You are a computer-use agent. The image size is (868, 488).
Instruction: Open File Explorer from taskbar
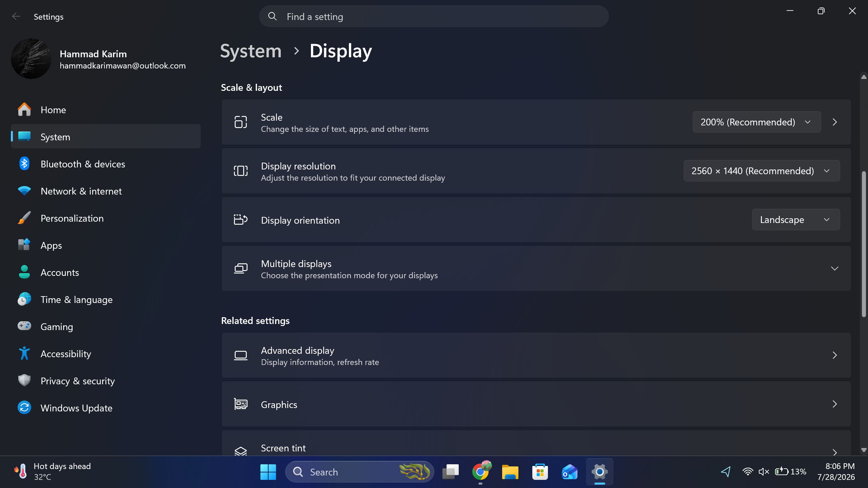coord(510,472)
